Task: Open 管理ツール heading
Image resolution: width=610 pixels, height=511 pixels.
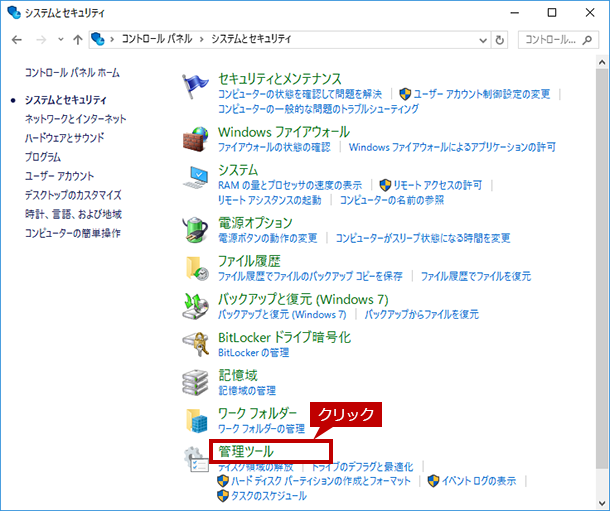Action: pyautogui.click(x=246, y=452)
